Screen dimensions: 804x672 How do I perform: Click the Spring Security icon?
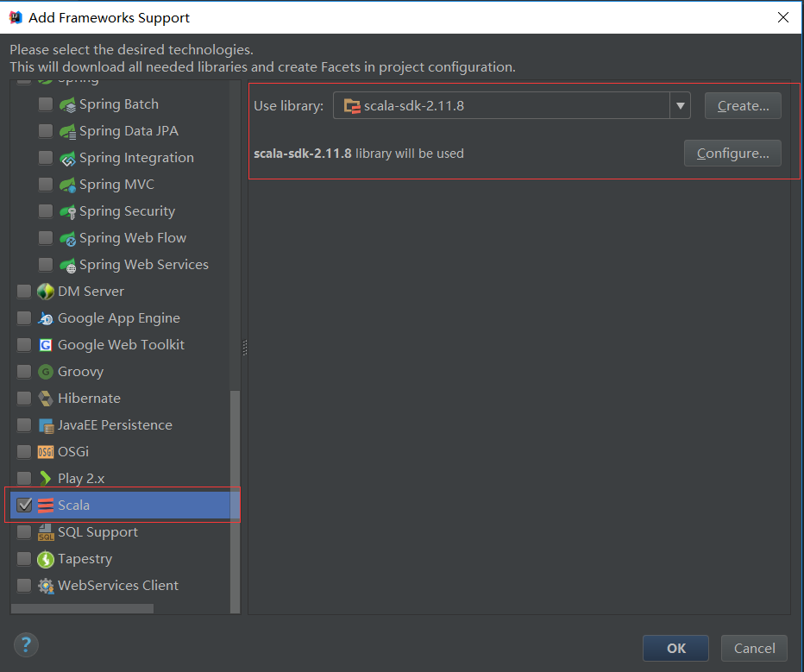[x=67, y=211]
